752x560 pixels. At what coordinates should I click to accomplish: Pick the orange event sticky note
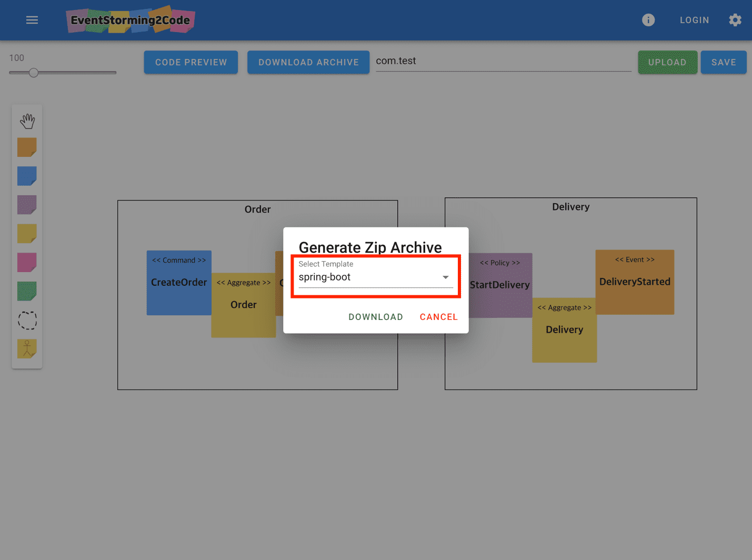pos(27,147)
